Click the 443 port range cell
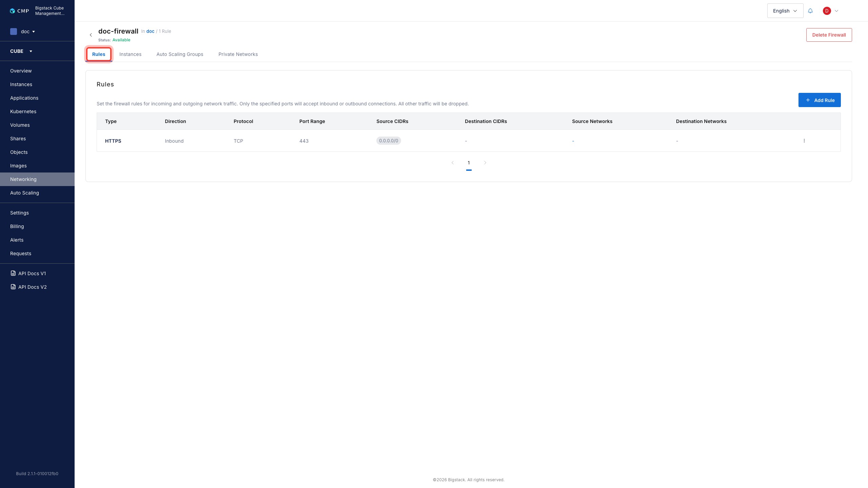 (x=304, y=141)
